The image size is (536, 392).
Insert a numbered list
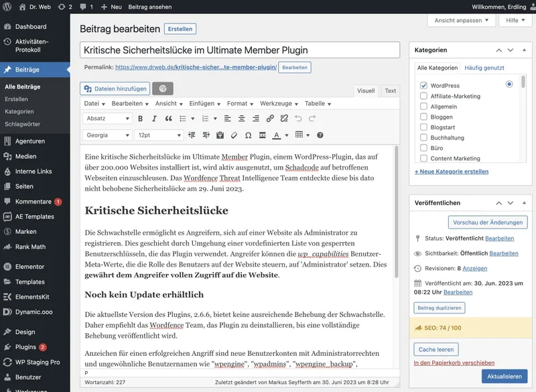[206, 119]
